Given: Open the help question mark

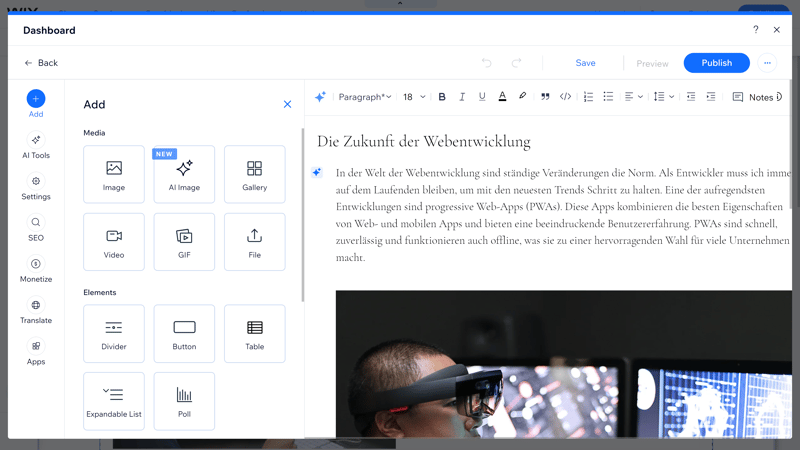Looking at the screenshot, I should point(756,30).
